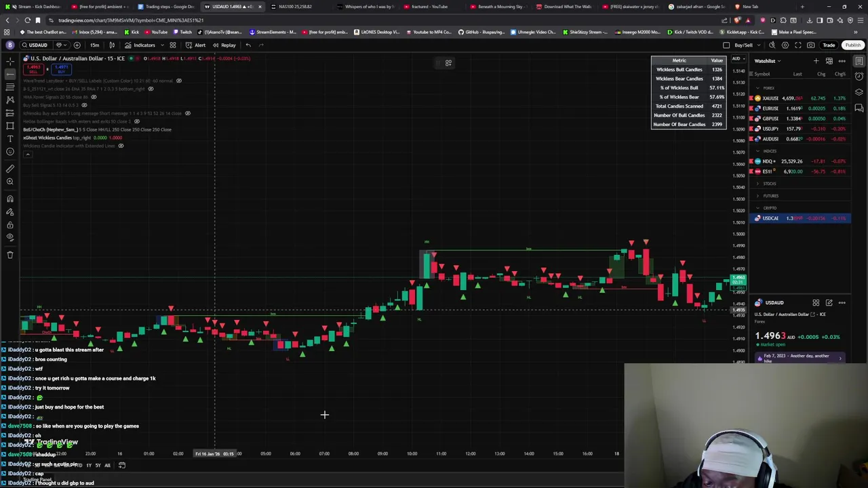Click the redo arrow in top toolbar
This screenshot has width=868, height=488.
tap(261, 45)
